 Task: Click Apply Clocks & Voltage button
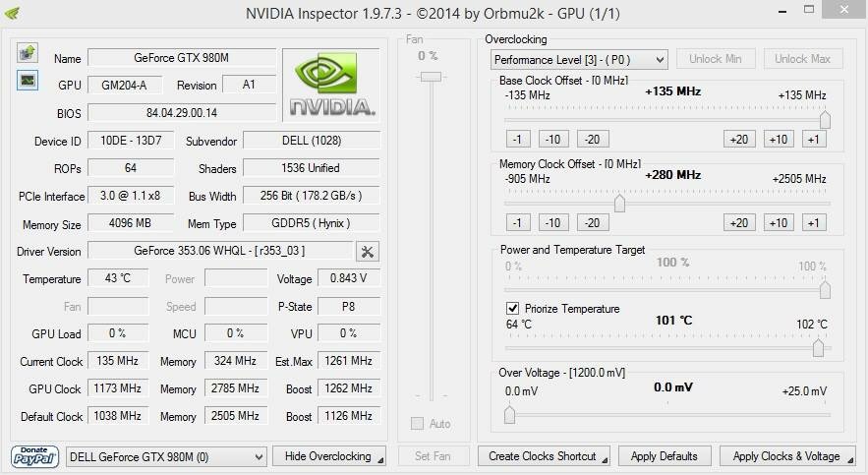pos(787,456)
